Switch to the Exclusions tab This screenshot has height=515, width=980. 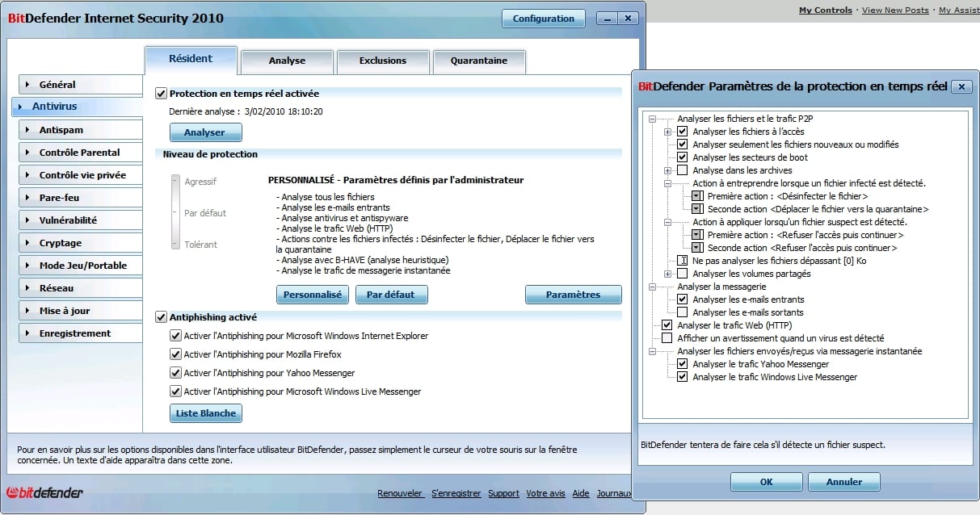tap(383, 61)
